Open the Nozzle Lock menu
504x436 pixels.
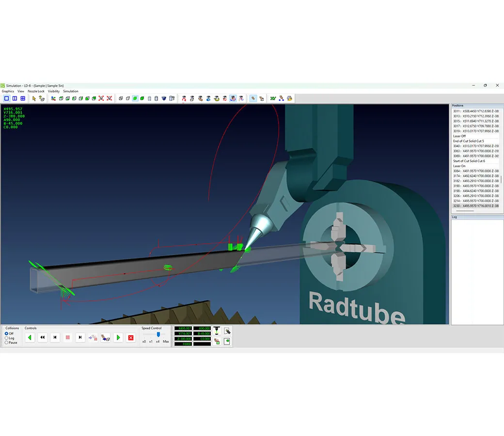click(36, 91)
